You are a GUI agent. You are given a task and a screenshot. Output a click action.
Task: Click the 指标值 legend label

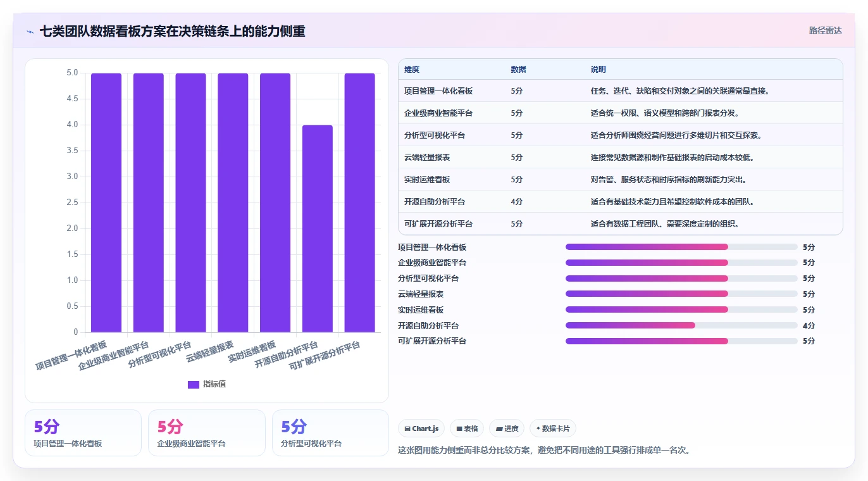click(214, 384)
